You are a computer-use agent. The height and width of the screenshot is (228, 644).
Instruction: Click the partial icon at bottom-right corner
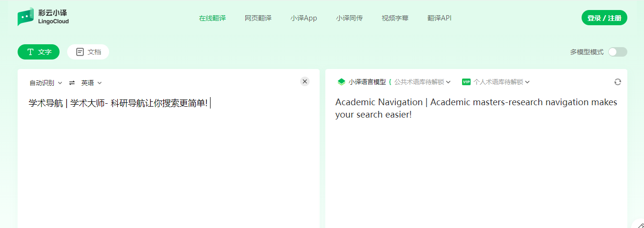639,225
